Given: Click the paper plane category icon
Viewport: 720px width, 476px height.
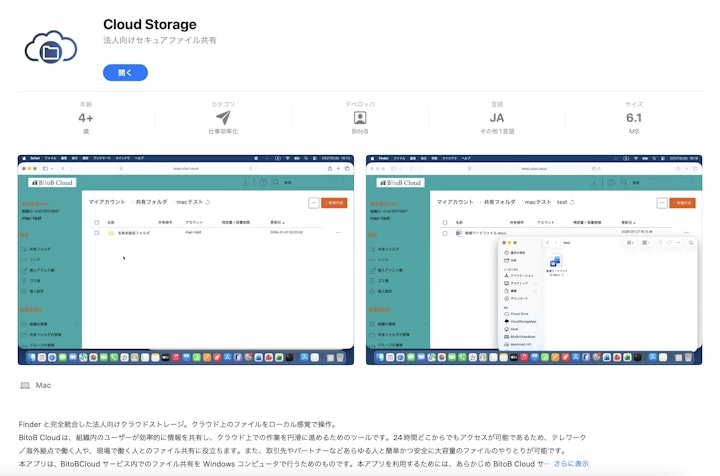Looking at the screenshot, I should point(223,118).
